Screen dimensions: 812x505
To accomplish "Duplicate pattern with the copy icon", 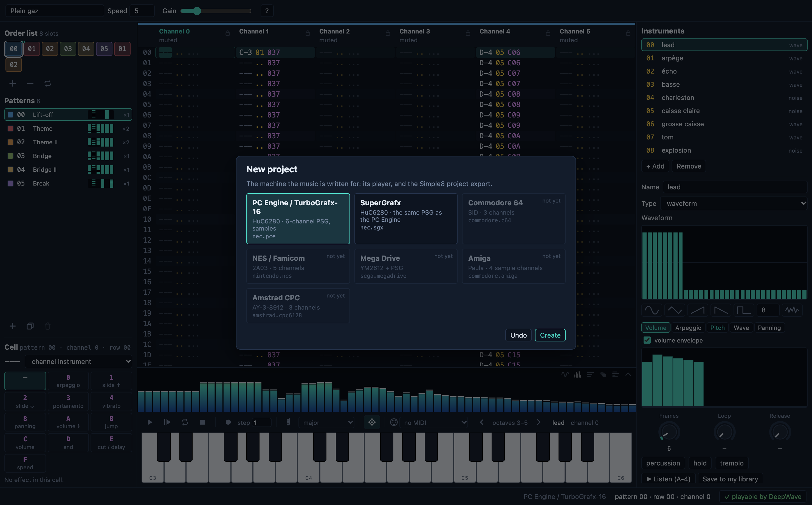I will pos(30,326).
